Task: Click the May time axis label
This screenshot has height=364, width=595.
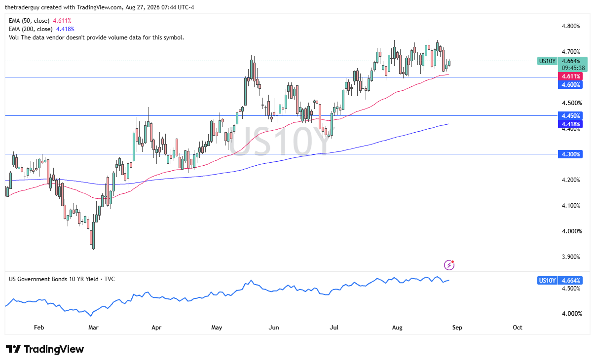Action: (216, 327)
